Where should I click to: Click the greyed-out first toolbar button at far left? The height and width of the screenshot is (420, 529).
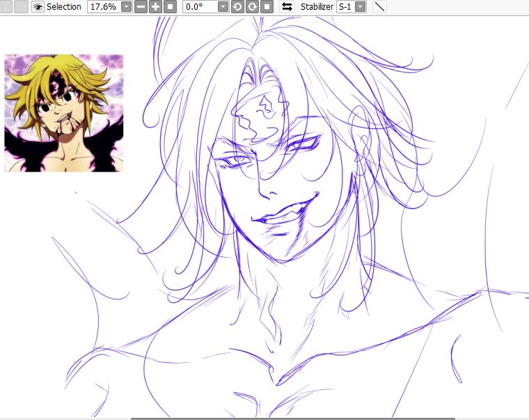[x=6, y=7]
